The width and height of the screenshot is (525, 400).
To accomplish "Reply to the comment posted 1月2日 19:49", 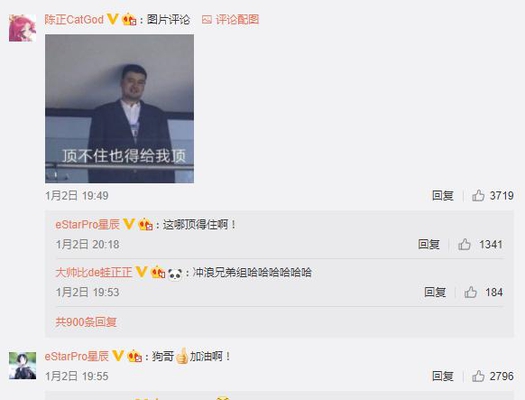I will [x=443, y=195].
